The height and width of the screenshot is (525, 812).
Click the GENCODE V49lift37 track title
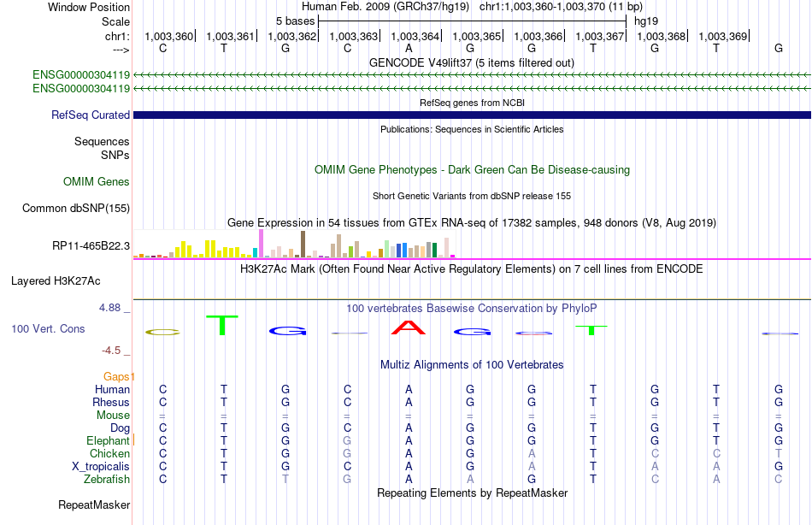472,62
